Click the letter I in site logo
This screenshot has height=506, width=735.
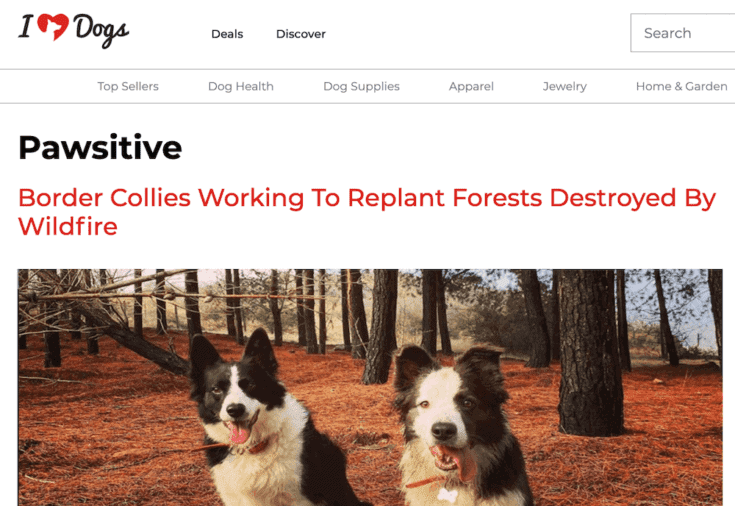coord(26,26)
